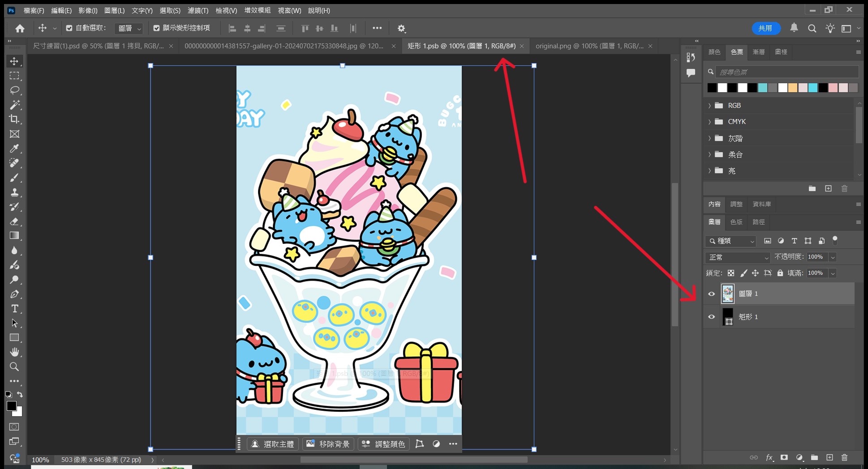The height and width of the screenshot is (469, 868).
Task: Select the Rectangle shape tool
Action: (14, 337)
